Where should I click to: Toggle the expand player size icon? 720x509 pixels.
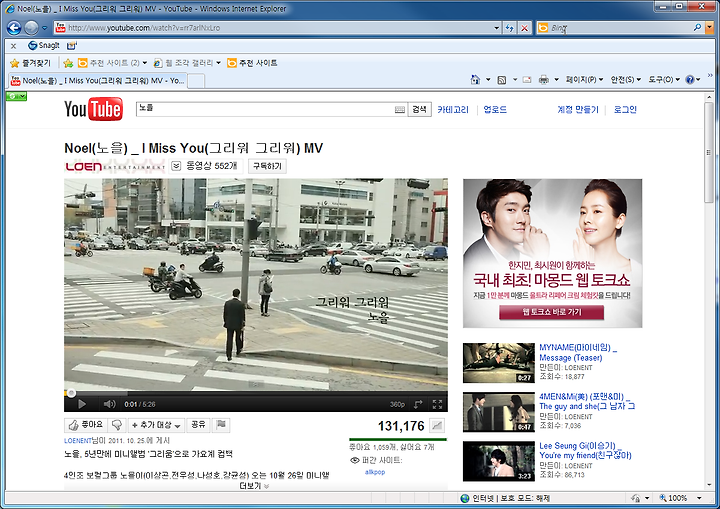(x=418, y=404)
